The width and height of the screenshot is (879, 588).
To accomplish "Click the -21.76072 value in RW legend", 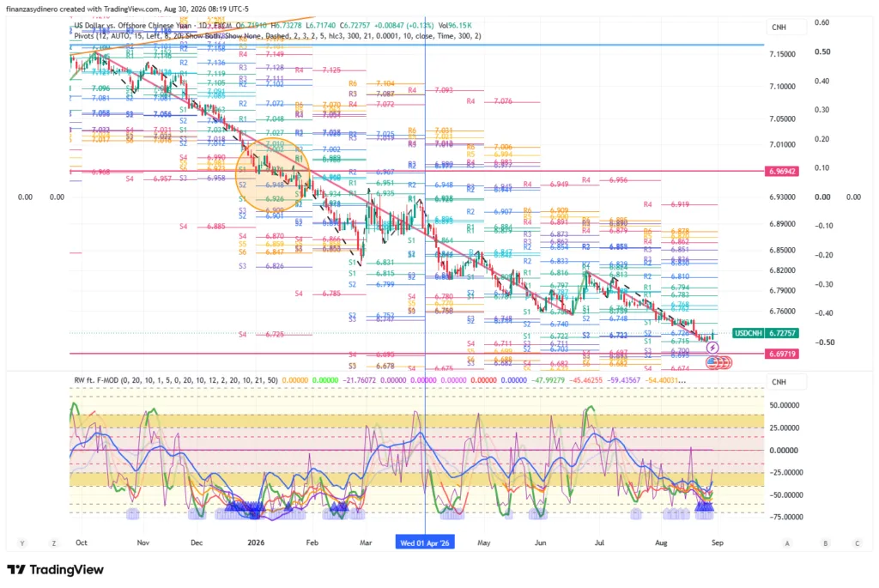I will pos(360,380).
